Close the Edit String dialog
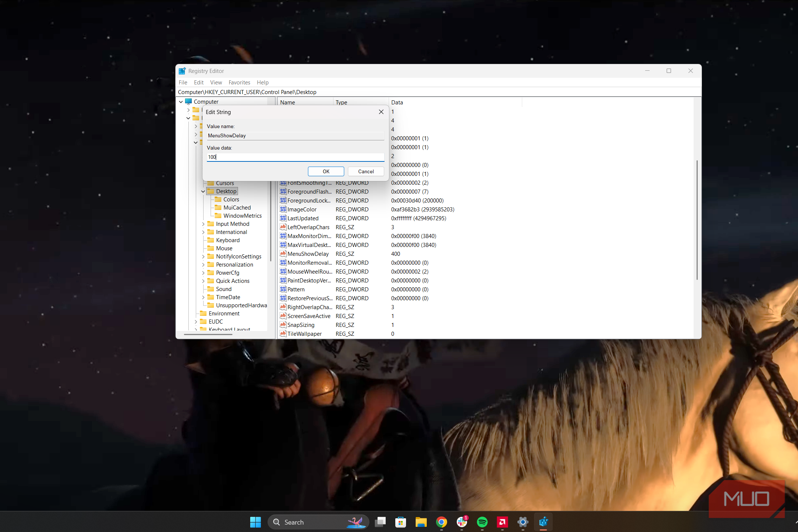 [x=381, y=112]
